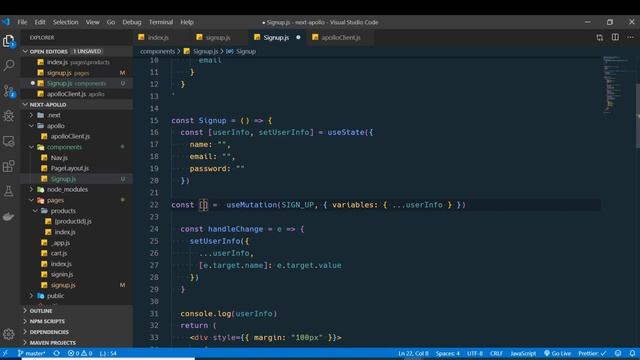Change CRLF end of line sequence

pyautogui.click(x=496, y=353)
